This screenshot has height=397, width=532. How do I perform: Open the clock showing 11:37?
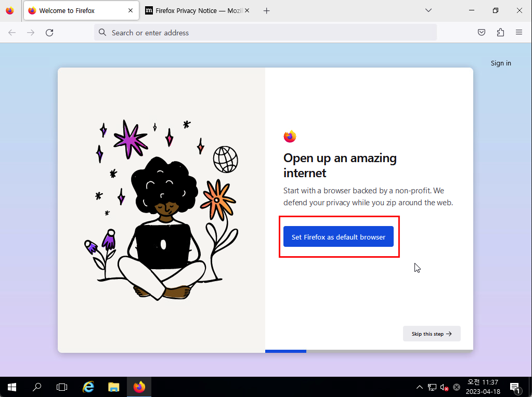coord(483,387)
